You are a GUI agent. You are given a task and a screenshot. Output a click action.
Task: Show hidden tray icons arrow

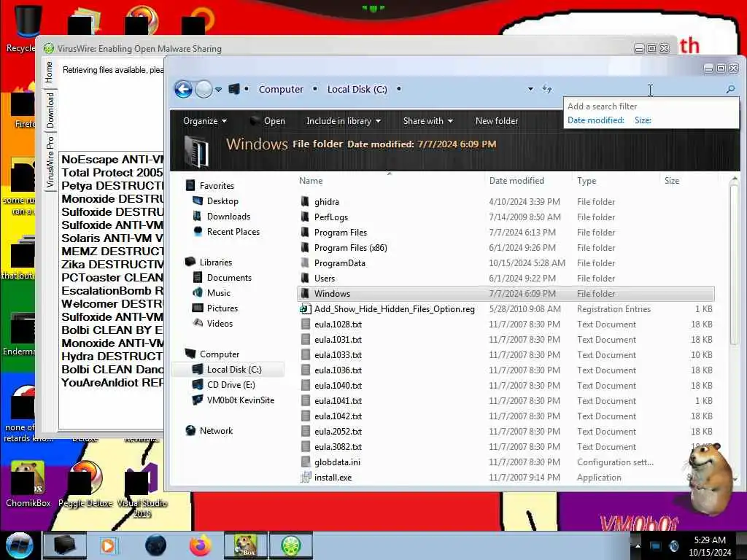(638, 545)
